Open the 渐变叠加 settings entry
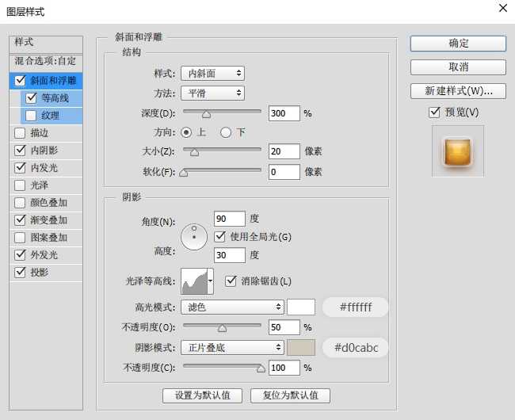515x420 pixels. 49,220
